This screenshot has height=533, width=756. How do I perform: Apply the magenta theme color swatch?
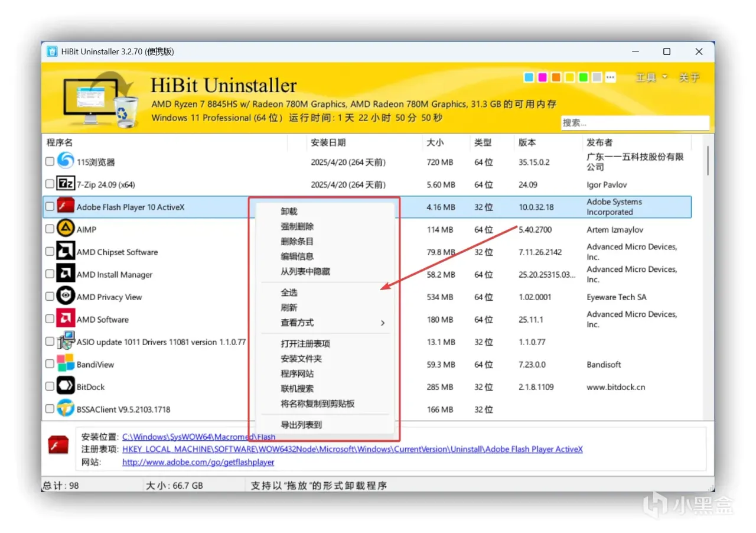coord(542,77)
